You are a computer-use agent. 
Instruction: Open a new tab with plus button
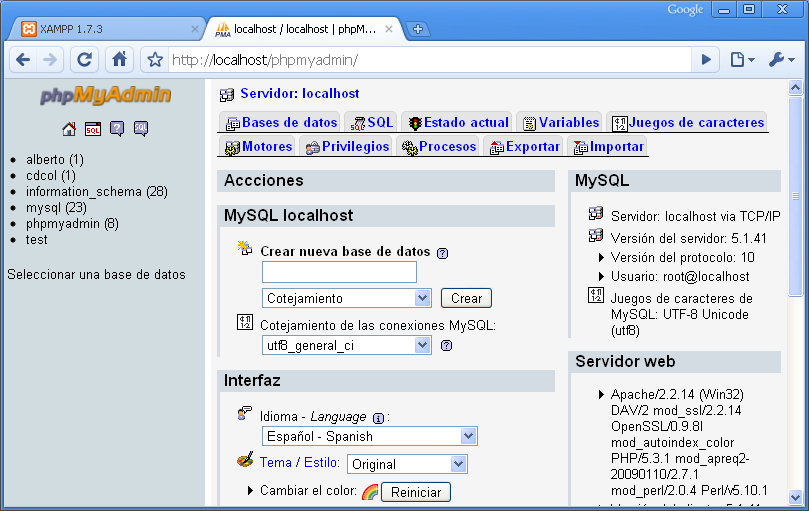click(x=418, y=29)
